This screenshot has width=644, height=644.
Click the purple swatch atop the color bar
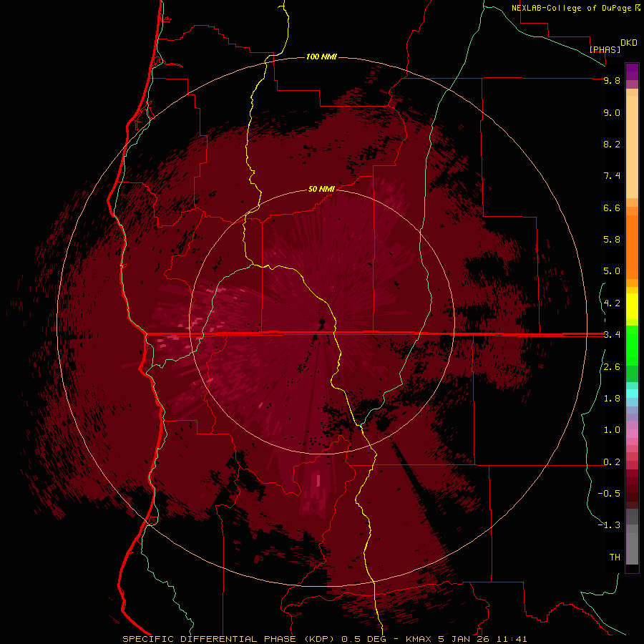tap(632, 72)
